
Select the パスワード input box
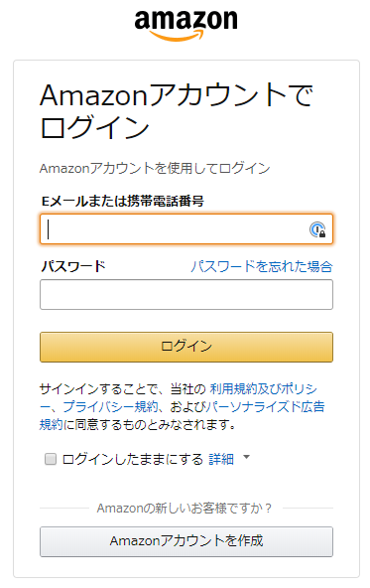[x=186, y=294]
